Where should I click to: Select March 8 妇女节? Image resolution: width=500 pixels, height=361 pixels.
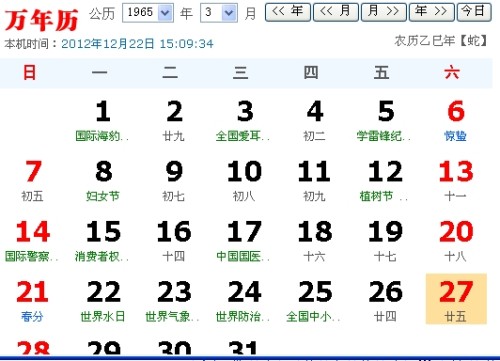click(x=103, y=181)
